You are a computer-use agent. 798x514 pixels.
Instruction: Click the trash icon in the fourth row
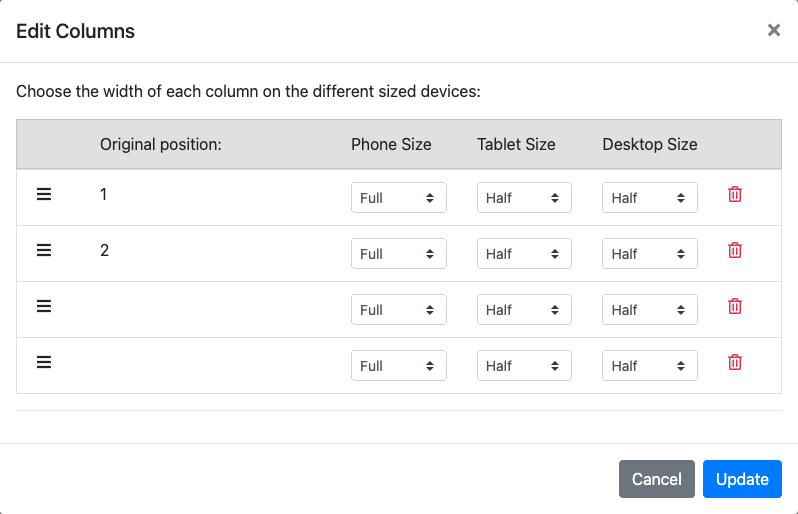[734, 363]
